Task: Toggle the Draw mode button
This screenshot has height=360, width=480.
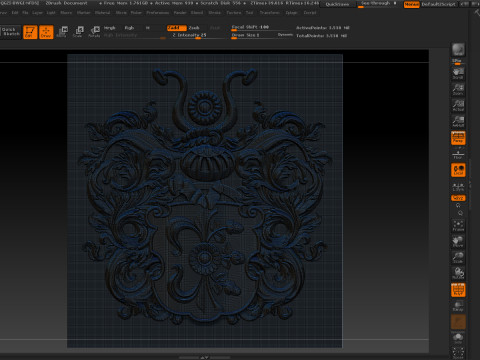Action: tap(46, 32)
